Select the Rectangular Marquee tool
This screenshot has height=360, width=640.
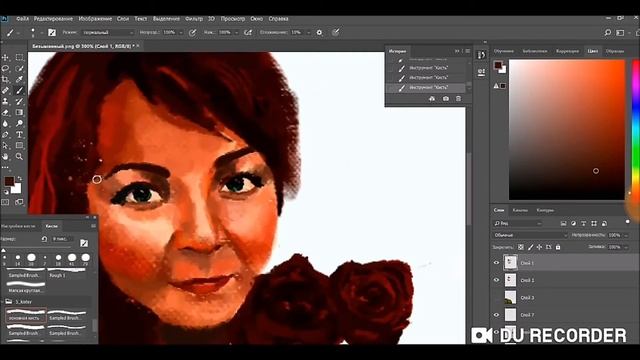(19, 57)
